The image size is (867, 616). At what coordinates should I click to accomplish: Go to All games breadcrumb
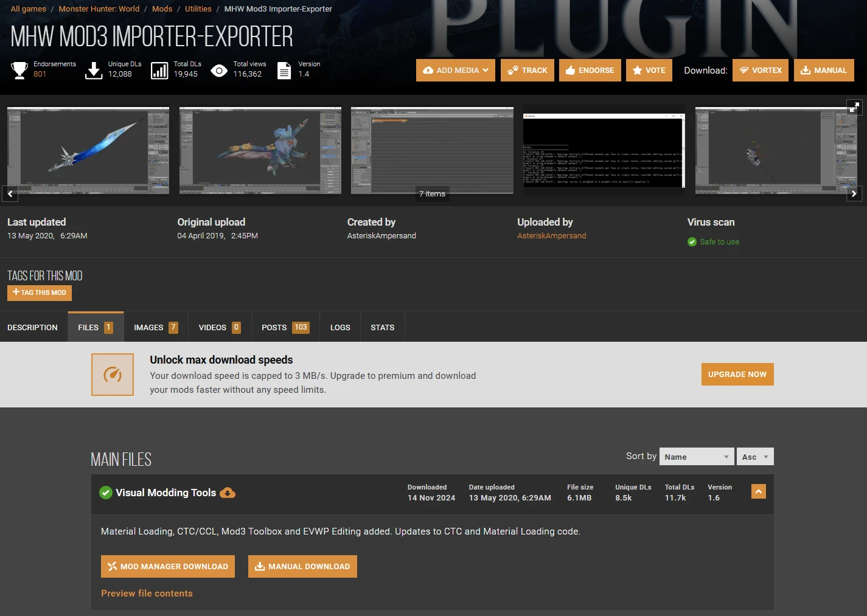(x=29, y=9)
